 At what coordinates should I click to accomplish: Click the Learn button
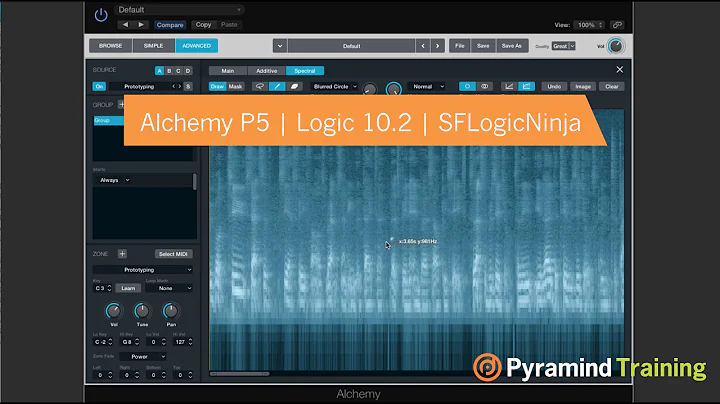[128, 288]
